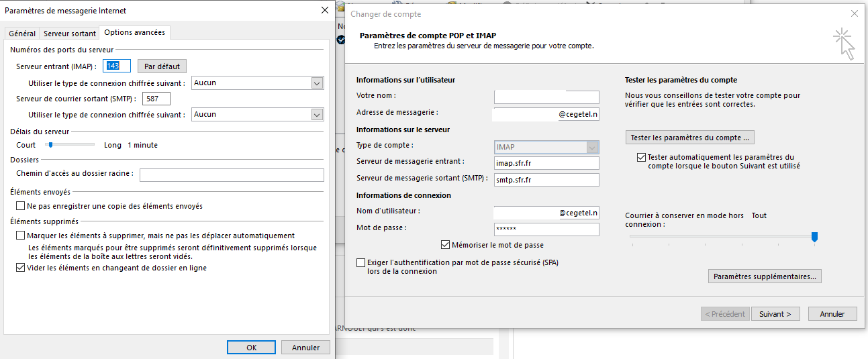This screenshot has width=868, height=359.
Task: Close the Changer de compte window
Action: pos(854,13)
